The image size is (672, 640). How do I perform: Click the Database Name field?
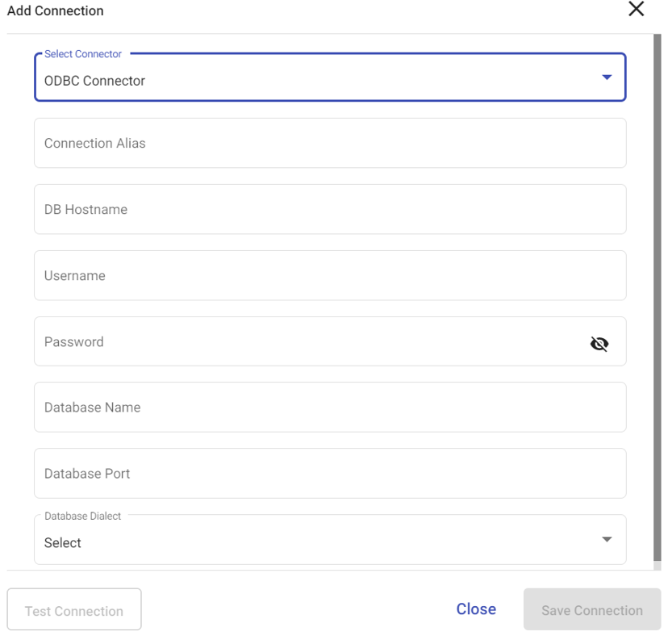(330, 408)
